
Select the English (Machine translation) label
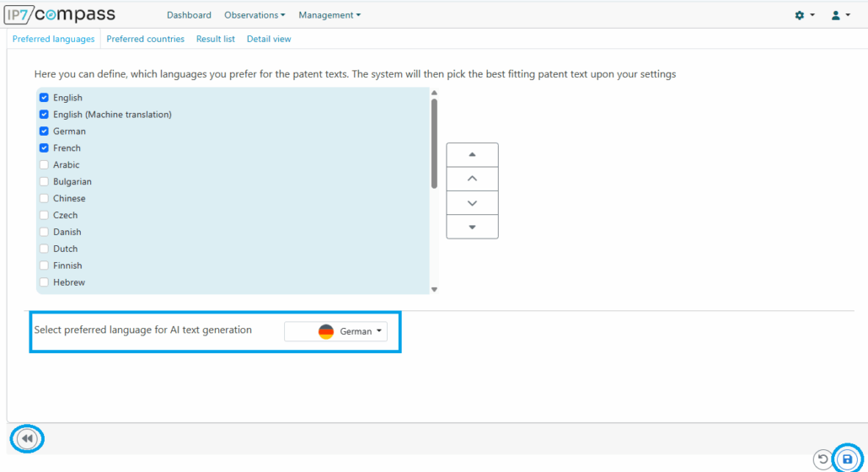pos(112,115)
